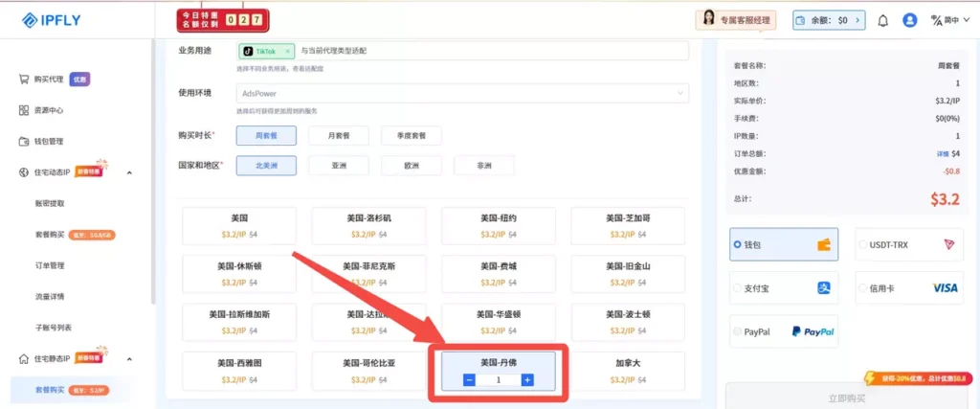
Task: Open the user avatar menu
Action: [x=909, y=20]
